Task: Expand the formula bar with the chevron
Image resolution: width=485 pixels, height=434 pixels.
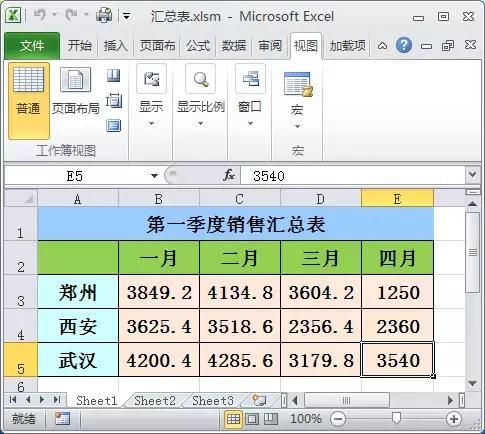Action: tap(473, 174)
